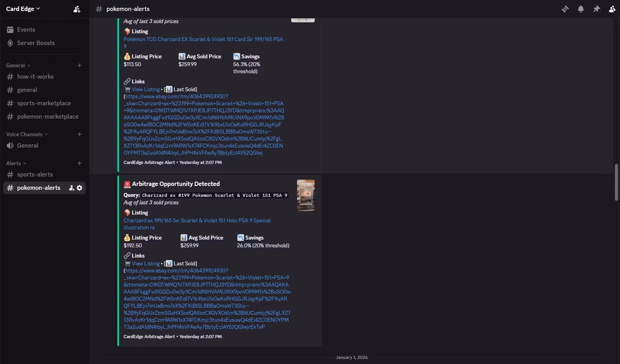Switch to sports-marketplace channel
The height and width of the screenshot is (364, 620).
click(x=45, y=103)
